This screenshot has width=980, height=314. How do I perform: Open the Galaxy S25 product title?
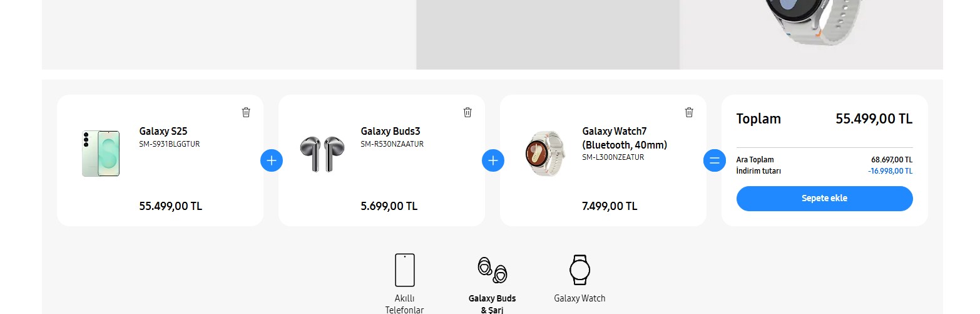(x=163, y=131)
